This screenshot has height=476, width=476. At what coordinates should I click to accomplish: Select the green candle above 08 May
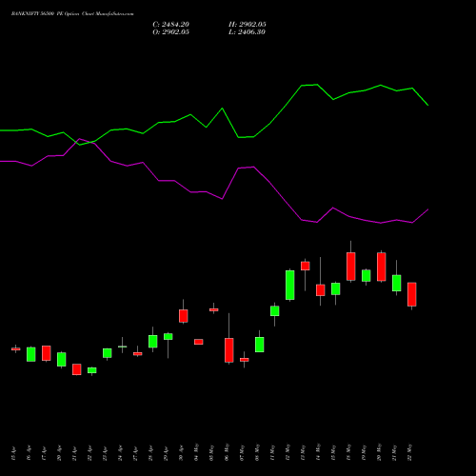pos(260,345)
